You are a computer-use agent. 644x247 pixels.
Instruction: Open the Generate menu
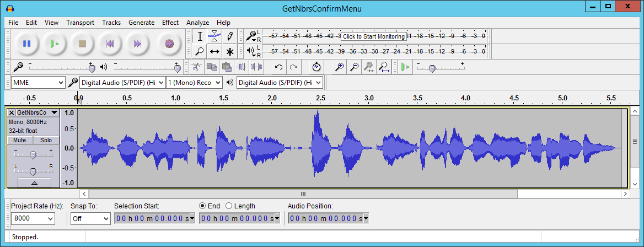(141, 23)
